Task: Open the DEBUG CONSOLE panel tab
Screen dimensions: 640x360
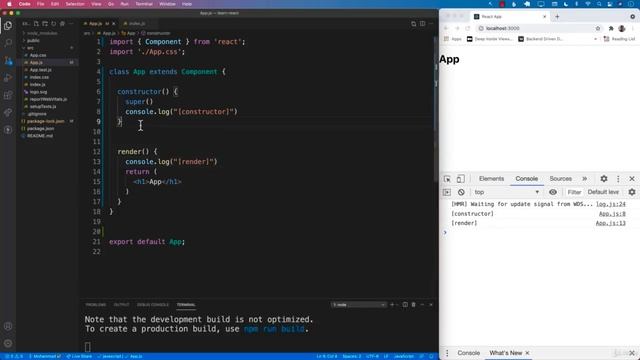Action: coord(153,305)
